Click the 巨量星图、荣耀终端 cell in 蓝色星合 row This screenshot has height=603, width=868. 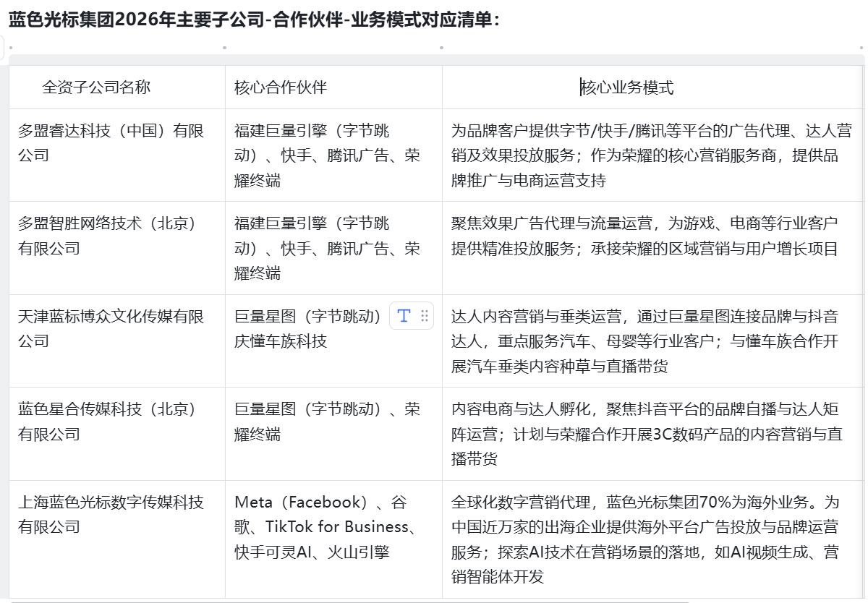(x=333, y=433)
